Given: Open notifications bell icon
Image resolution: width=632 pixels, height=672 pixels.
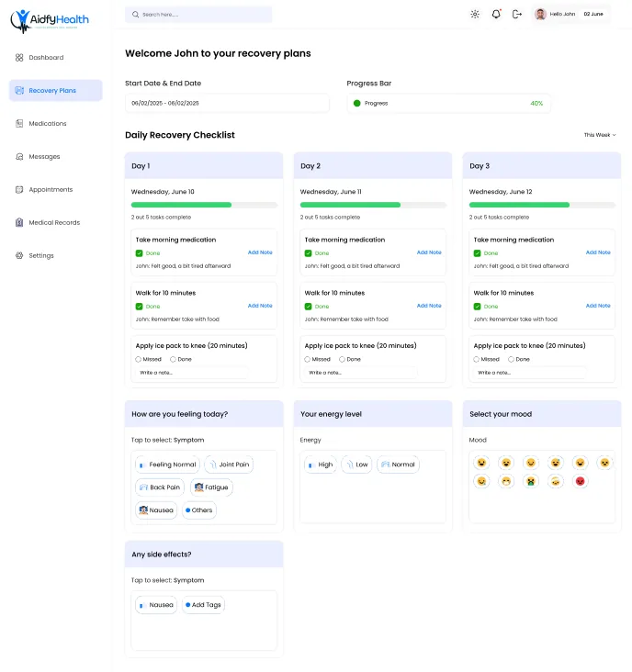Looking at the screenshot, I should [x=496, y=14].
